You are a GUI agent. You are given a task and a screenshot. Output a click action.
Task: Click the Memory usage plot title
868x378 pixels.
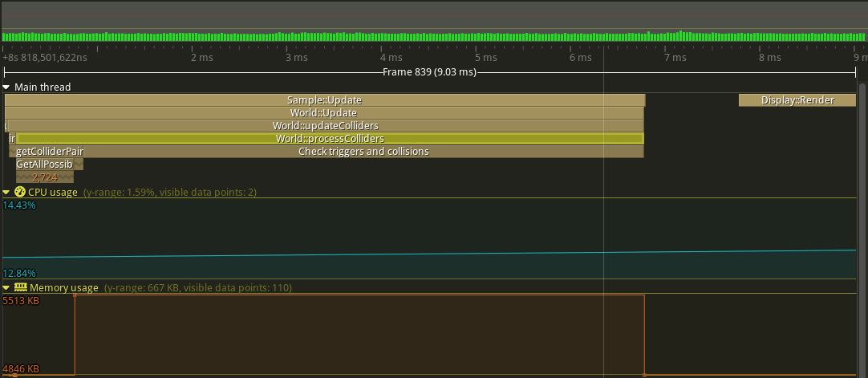(64, 288)
